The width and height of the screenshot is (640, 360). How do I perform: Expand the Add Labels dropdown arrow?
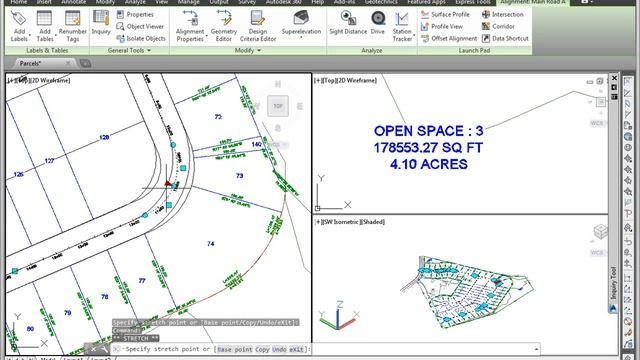click(30, 36)
